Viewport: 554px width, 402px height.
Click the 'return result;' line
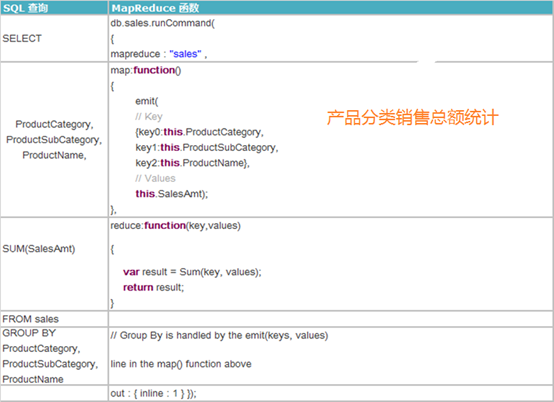pyautogui.click(x=154, y=288)
